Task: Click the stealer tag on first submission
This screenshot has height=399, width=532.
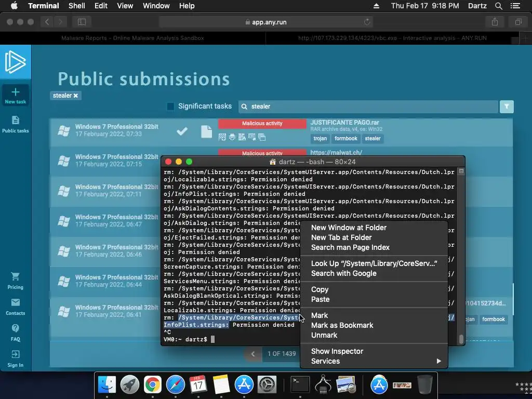Action: [x=373, y=138]
